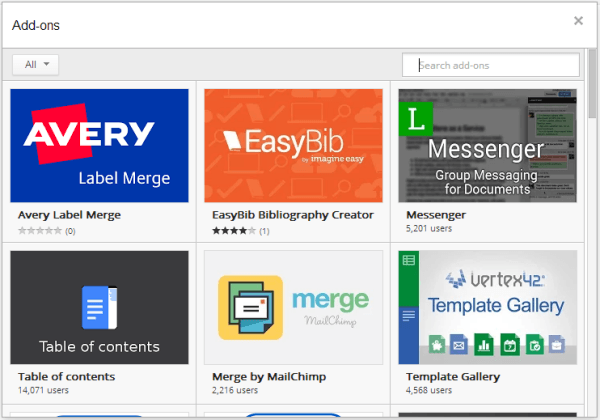
Task: Click the Search add-ons input field
Action: coord(491,65)
